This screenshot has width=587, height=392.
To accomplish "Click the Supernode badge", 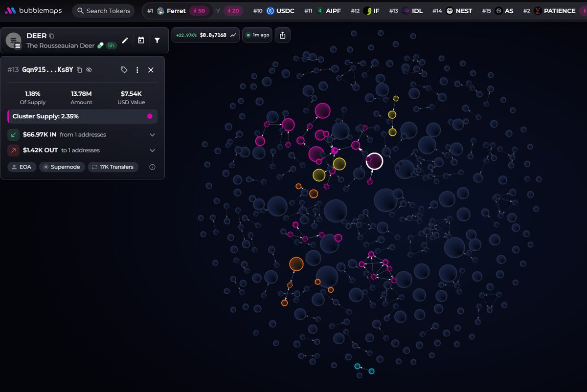I will click(x=62, y=167).
